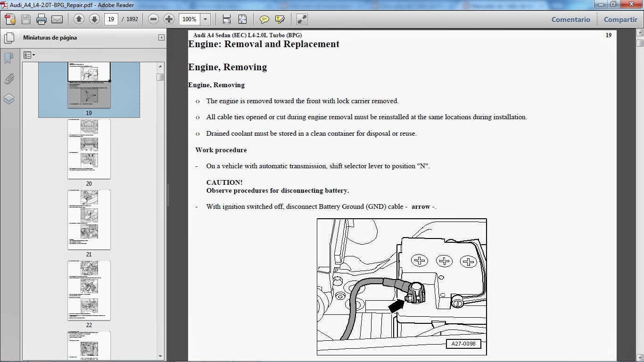This screenshot has width=644, height=362.
Task: Click the 'All cable ties opened' line
Action: 366,117
